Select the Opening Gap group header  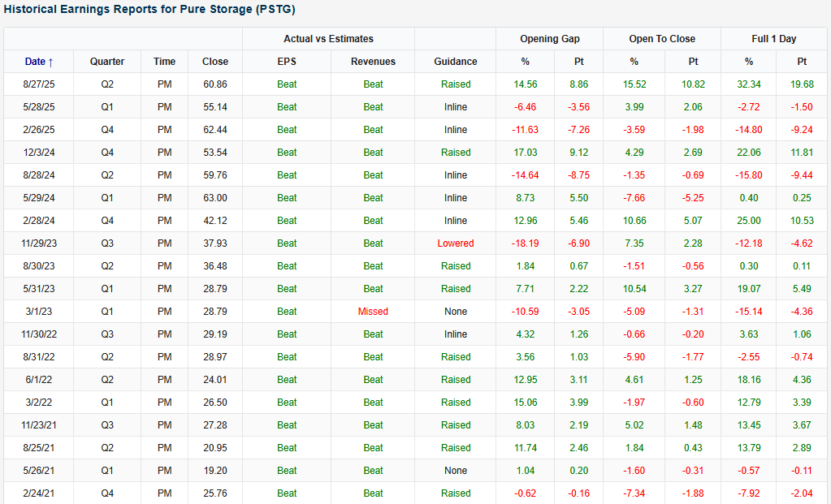(550, 39)
